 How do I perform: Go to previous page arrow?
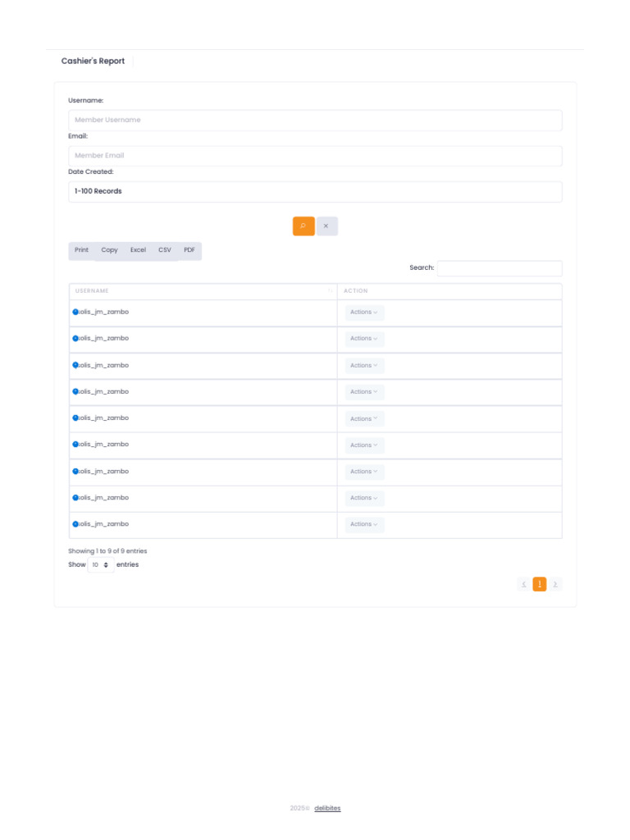[524, 584]
